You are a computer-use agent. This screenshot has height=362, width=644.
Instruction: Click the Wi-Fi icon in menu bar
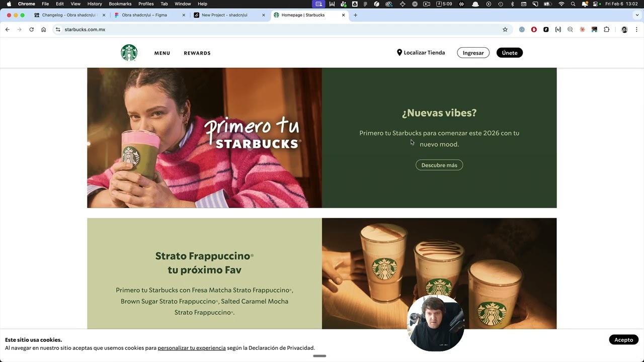561,4
